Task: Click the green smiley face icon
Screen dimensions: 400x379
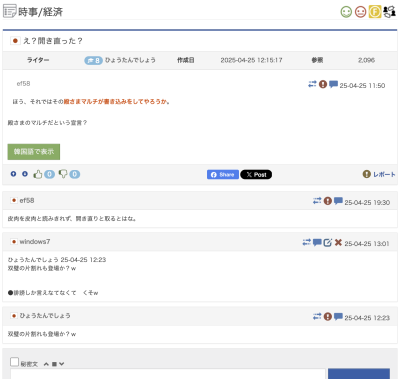Action: [346, 12]
